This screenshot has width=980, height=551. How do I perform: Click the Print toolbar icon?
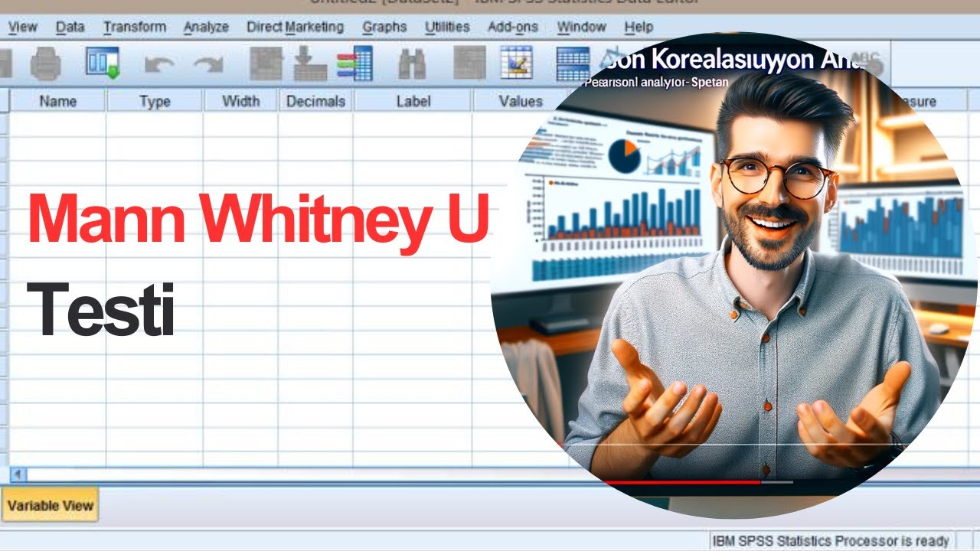click(x=45, y=64)
